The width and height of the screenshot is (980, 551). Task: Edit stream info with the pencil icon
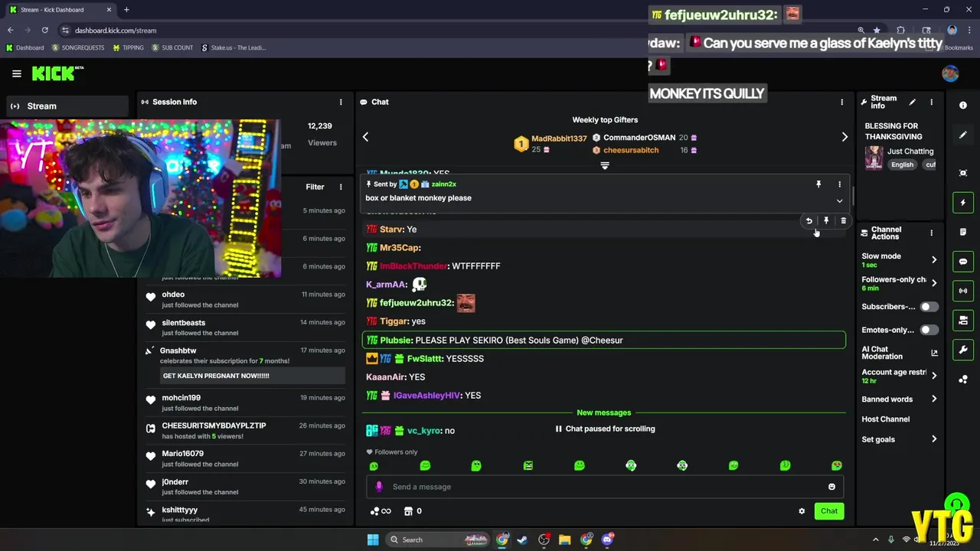(x=912, y=102)
